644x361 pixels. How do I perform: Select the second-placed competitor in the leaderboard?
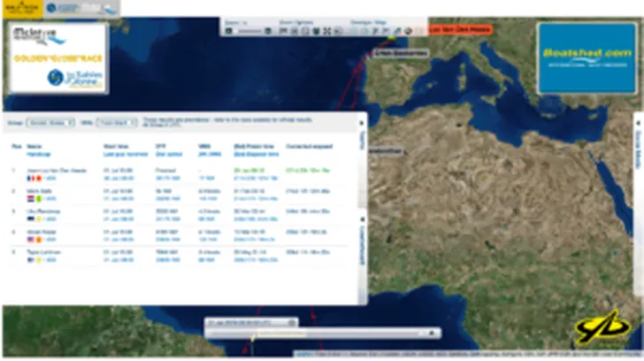point(40,191)
